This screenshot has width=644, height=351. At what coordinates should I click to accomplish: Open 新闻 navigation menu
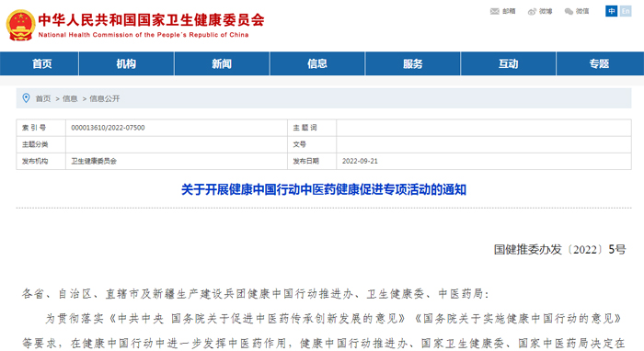[222, 63]
